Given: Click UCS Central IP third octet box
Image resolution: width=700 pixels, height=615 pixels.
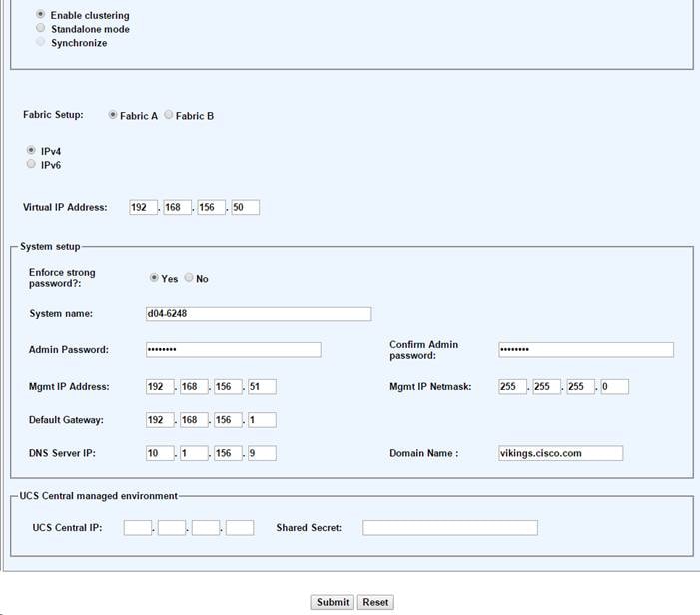Looking at the screenshot, I should [x=206, y=528].
